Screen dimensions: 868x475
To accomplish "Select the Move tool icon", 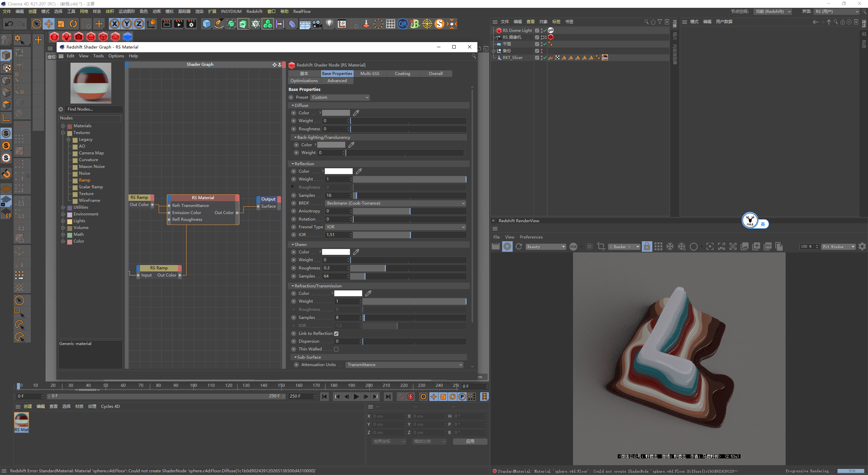I will coord(49,24).
